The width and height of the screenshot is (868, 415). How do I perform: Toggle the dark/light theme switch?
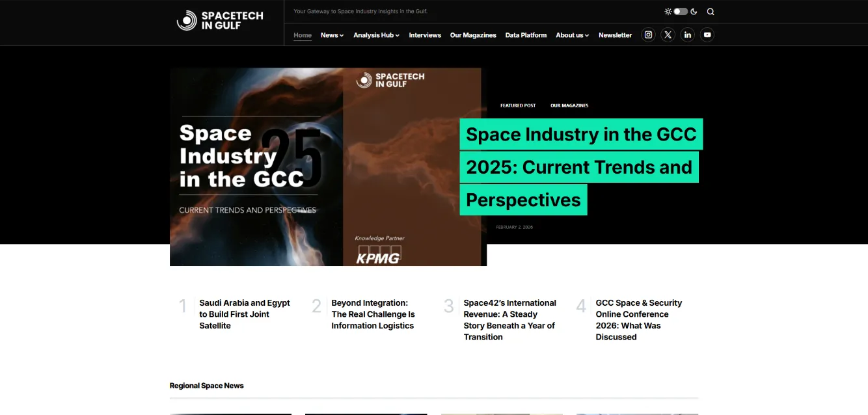click(681, 12)
